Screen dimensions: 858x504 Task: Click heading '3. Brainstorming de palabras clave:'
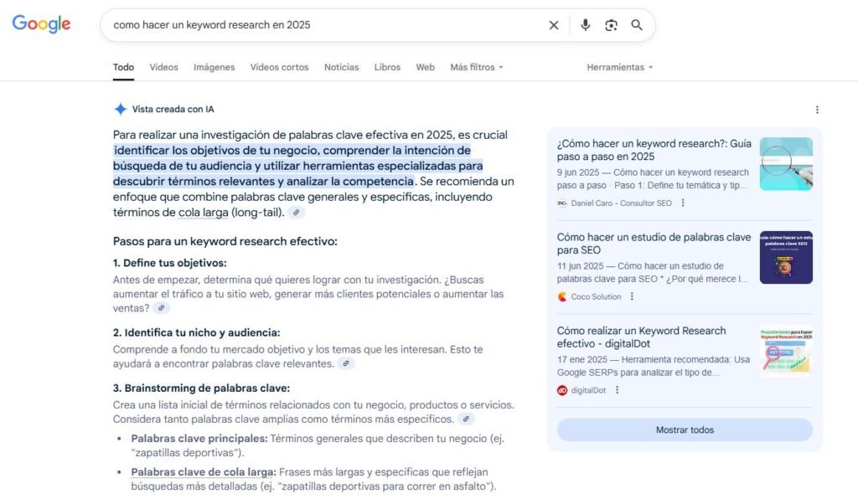(x=201, y=388)
